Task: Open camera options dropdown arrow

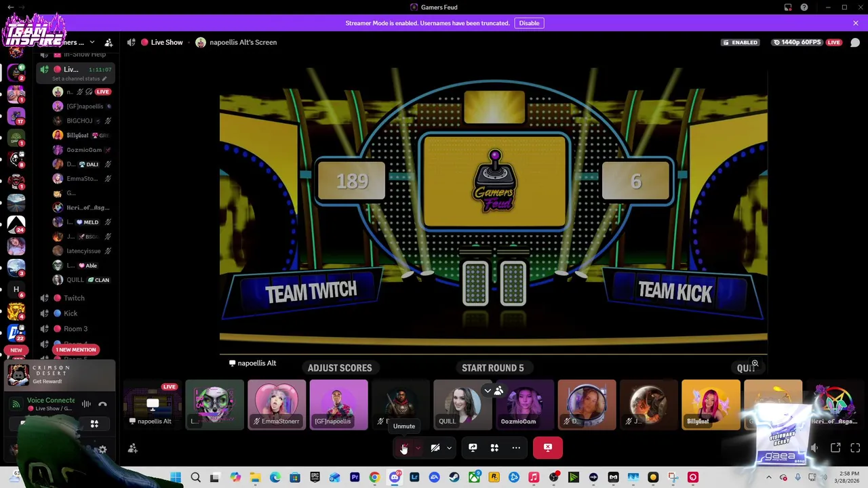Action: [449, 448]
